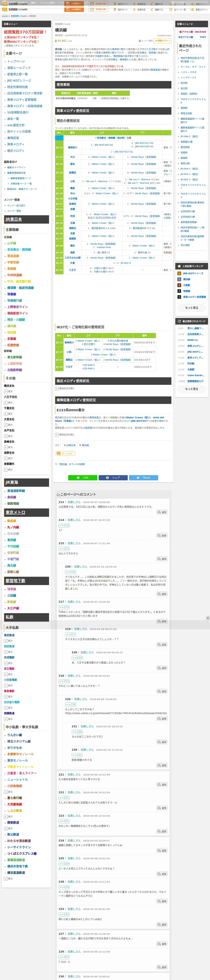Image resolution: width=210 pixels, height=980 pixels.
Task: Like the page with the いいね! button
Action: 66,453
